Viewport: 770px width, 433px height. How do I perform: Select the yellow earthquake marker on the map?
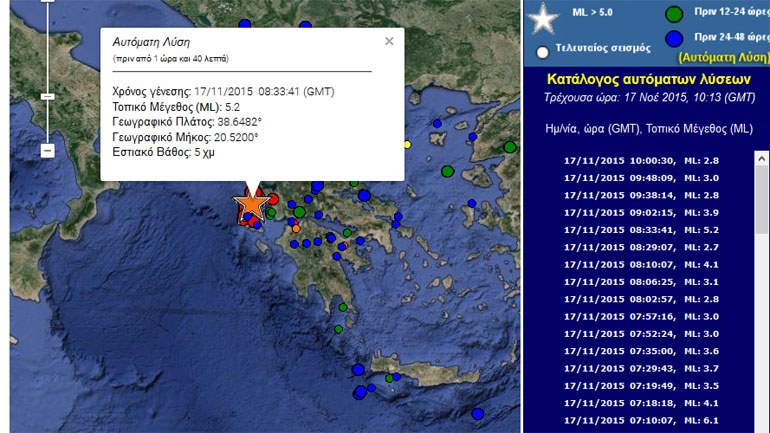407,145
